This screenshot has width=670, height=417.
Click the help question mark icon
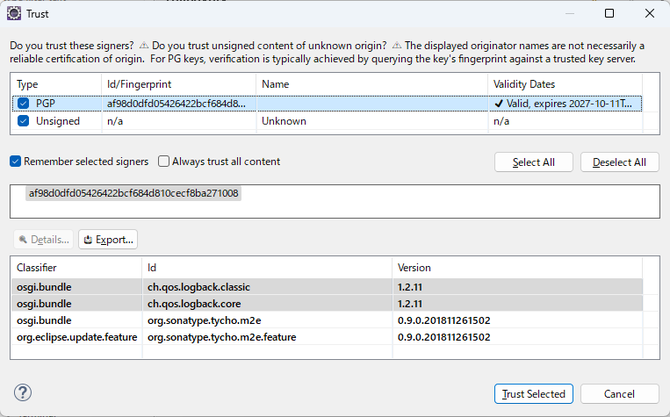pos(23,393)
